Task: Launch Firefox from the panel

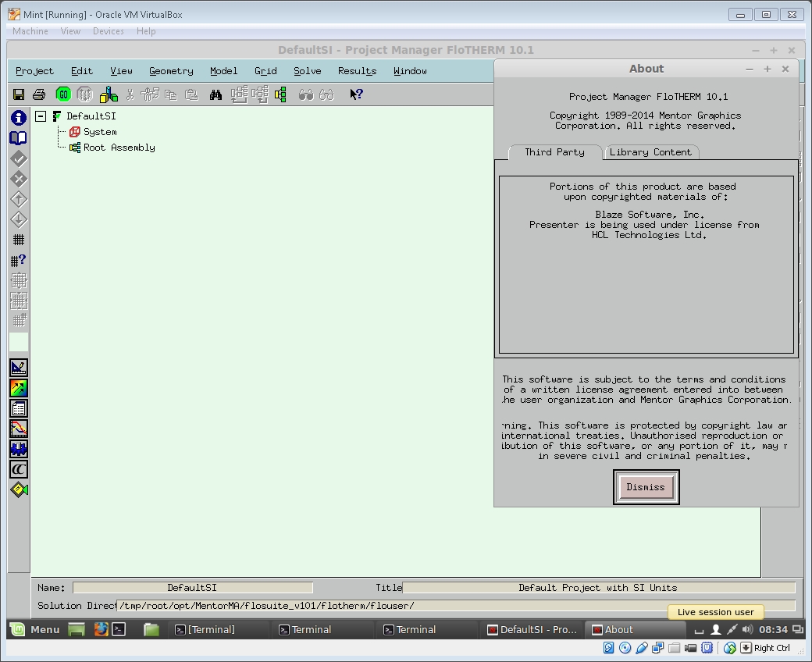Action: pyautogui.click(x=101, y=629)
